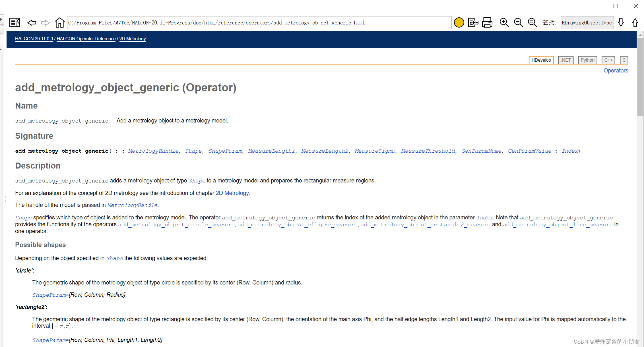Reset zoom with the third magnifier icon
The height and width of the screenshot is (347, 644).
532,22
